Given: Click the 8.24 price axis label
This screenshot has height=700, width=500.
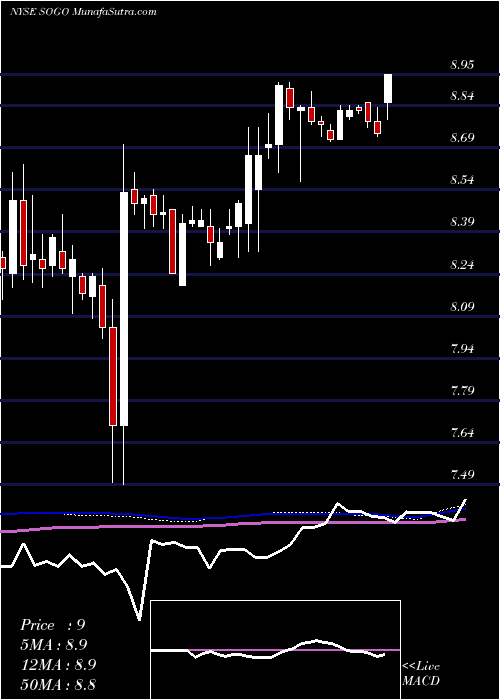Looking at the screenshot, I should click(x=462, y=265).
